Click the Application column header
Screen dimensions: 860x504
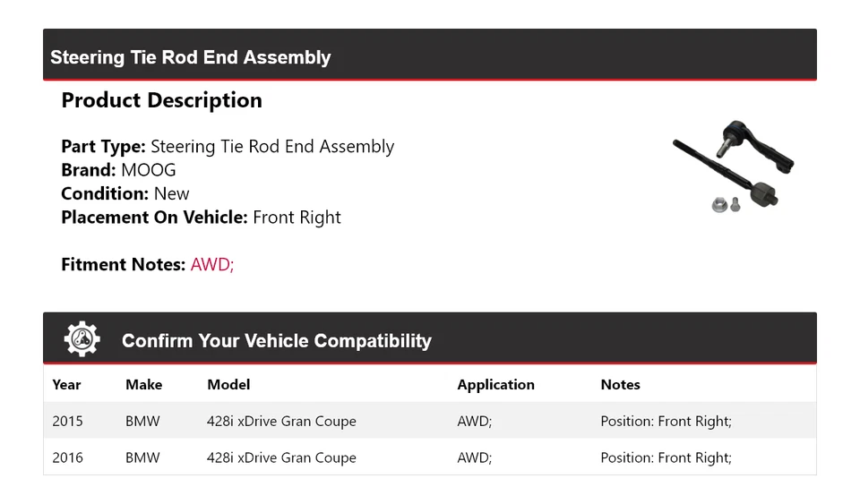[495, 385]
